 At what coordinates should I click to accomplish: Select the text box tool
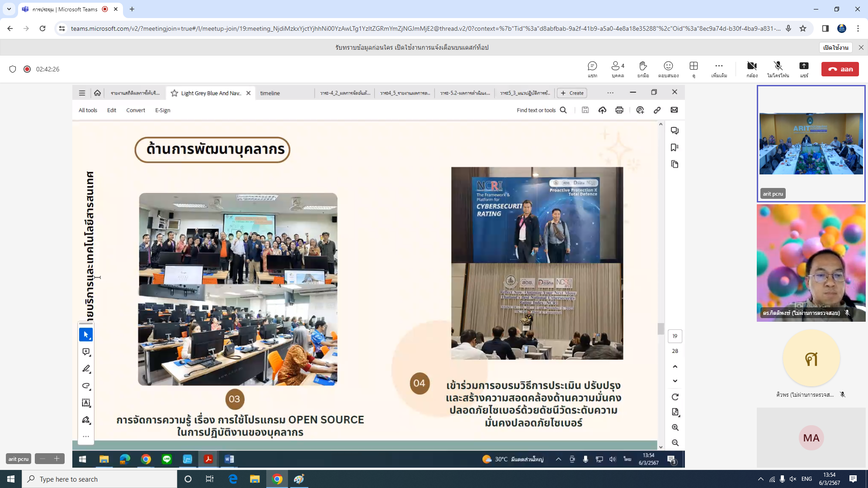(x=86, y=403)
